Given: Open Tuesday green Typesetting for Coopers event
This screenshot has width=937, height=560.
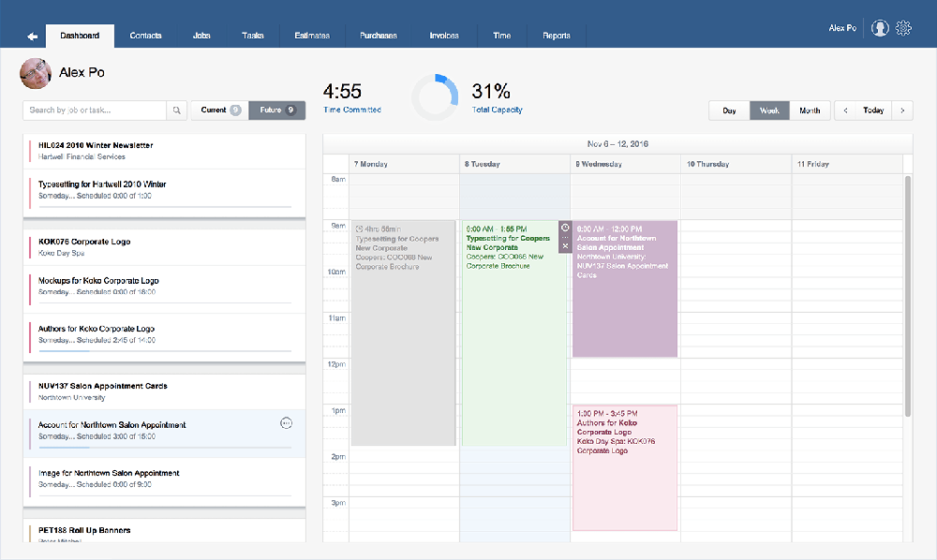Looking at the screenshot, I should point(513,333).
